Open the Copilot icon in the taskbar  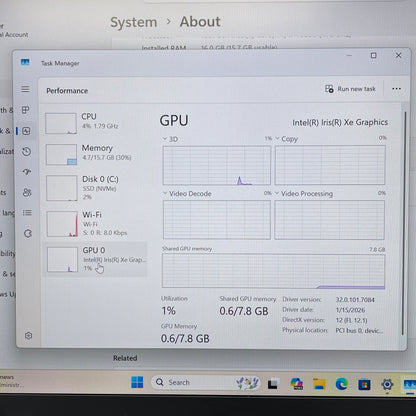tap(296, 384)
